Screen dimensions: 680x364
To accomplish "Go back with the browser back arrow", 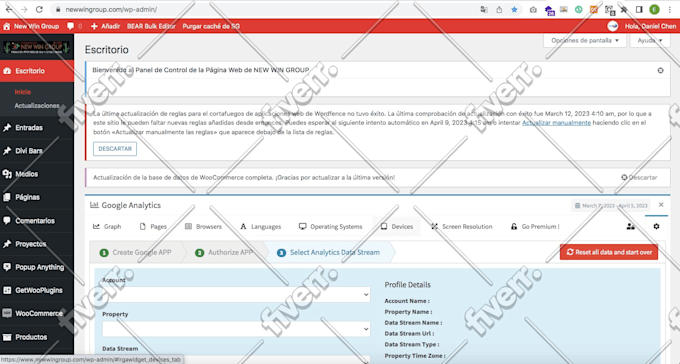I will 9,9.
